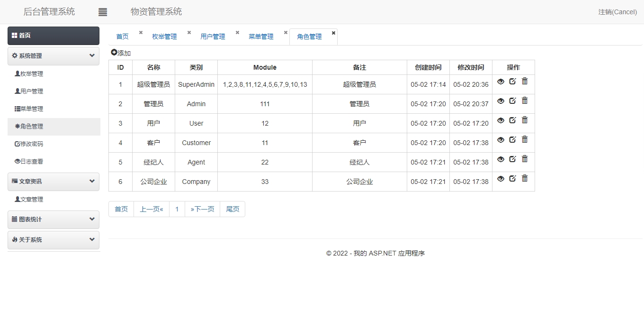Edit the Agent role row
Image resolution: width=644 pixels, height=311 pixels.
512,159
